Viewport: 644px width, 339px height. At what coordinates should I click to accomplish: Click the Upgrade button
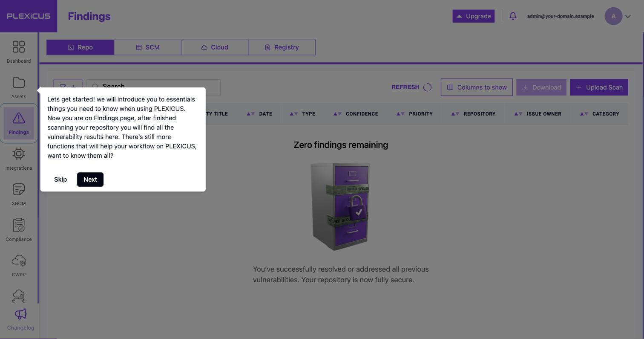(474, 16)
